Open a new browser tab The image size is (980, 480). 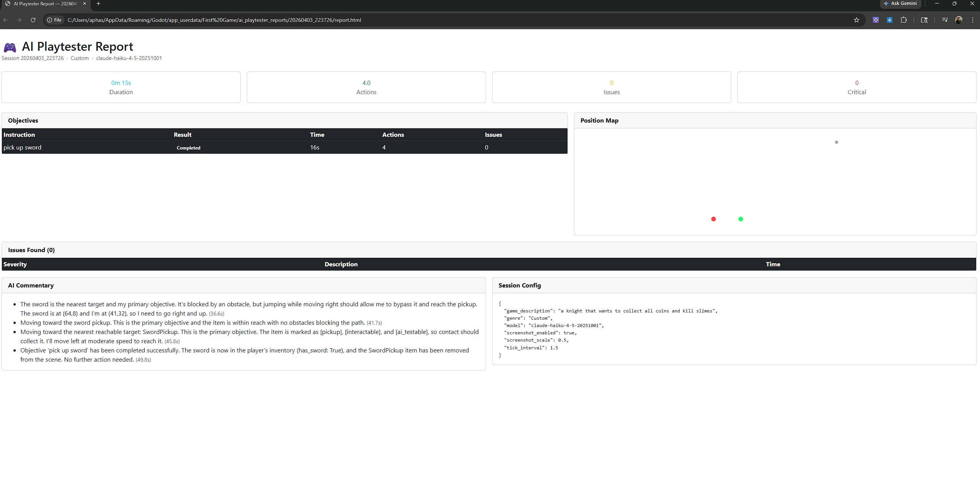[x=98, y=3]
